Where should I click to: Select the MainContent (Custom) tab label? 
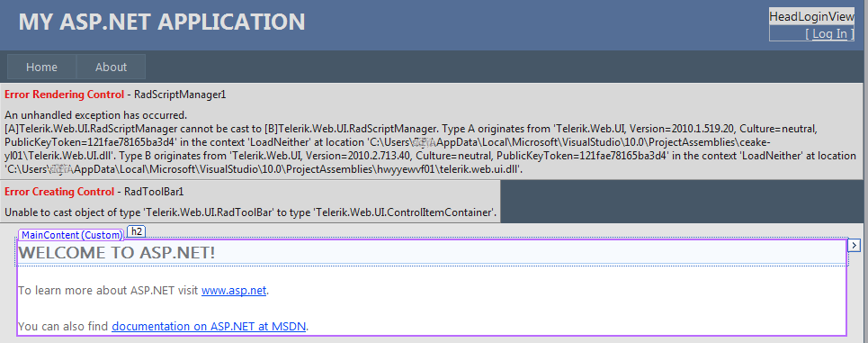pos(71,235)
